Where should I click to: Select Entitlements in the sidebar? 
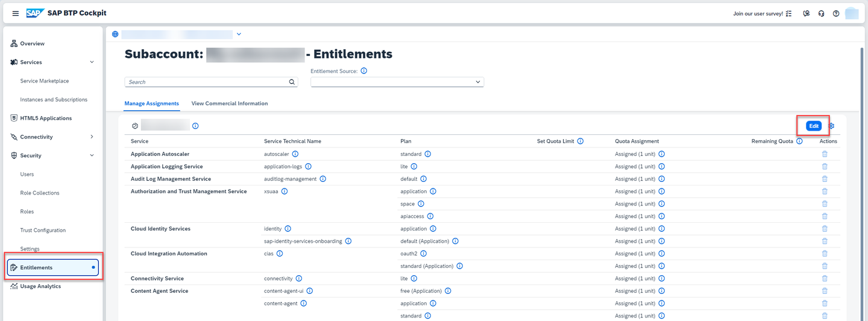pos(53,267)
